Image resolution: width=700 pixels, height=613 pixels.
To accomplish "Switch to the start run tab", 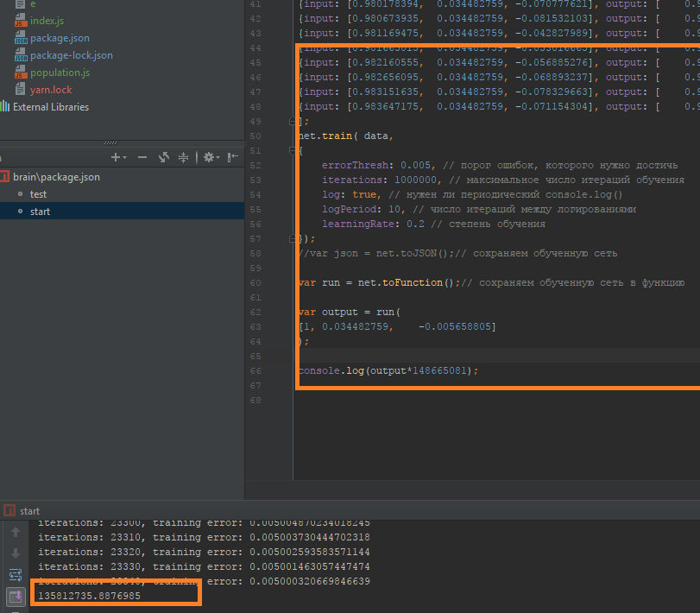I will point(29,511).
